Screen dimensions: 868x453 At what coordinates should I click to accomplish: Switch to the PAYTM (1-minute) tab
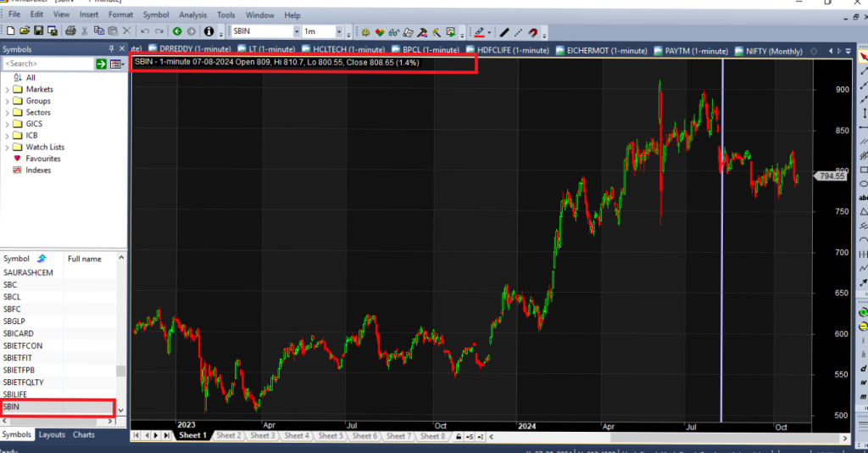690,51
